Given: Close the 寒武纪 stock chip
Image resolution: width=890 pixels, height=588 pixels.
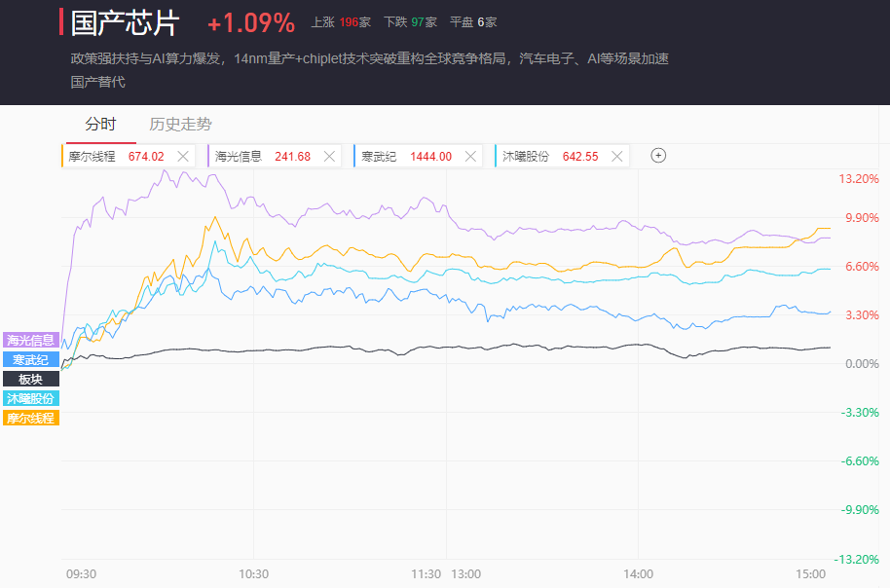Looking at the screenshot, I should pos(471,156).
